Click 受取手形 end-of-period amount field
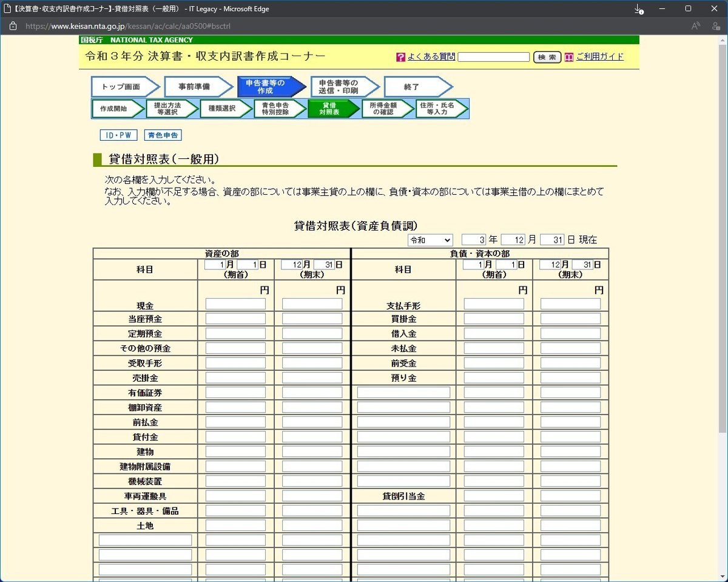Screen dimensions: 728x582 312,363
